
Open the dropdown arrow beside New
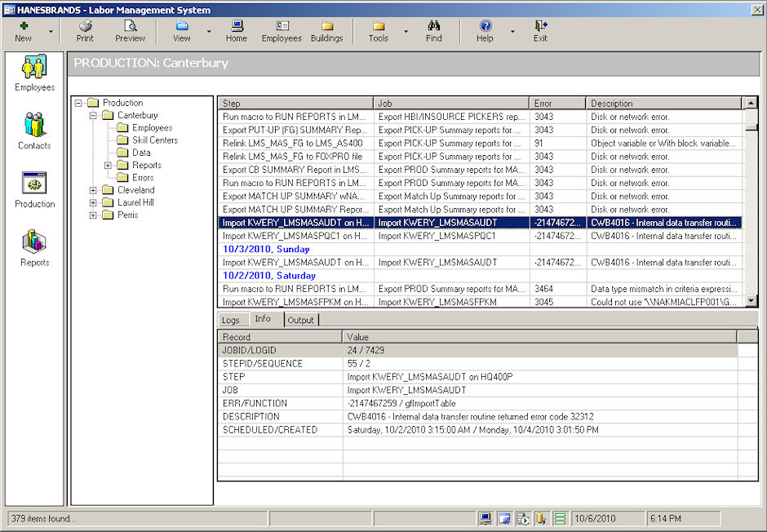tap(51, 31)
